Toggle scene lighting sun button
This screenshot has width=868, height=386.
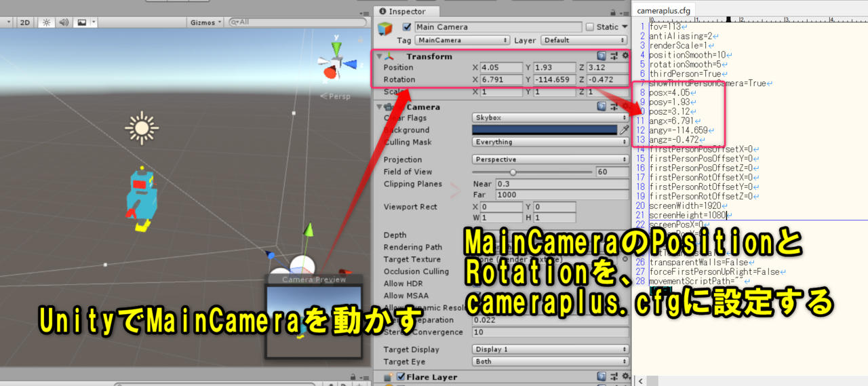(x=47, y=22)
